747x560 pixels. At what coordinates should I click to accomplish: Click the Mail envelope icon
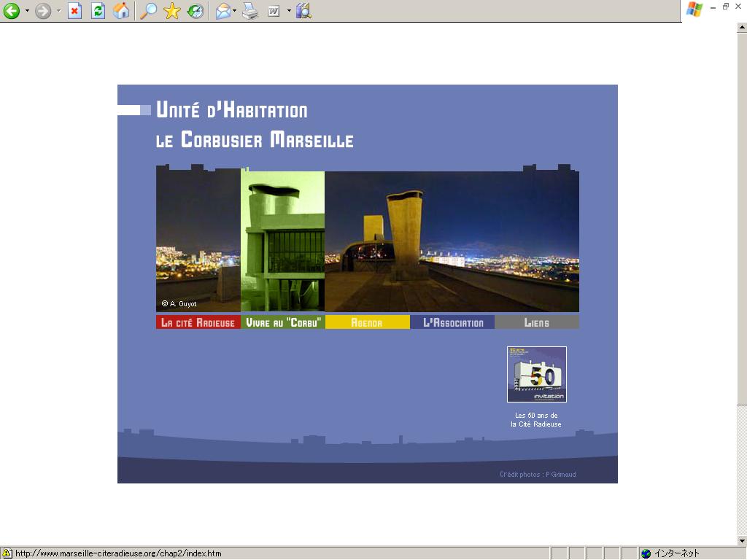(x=223, y=10)
